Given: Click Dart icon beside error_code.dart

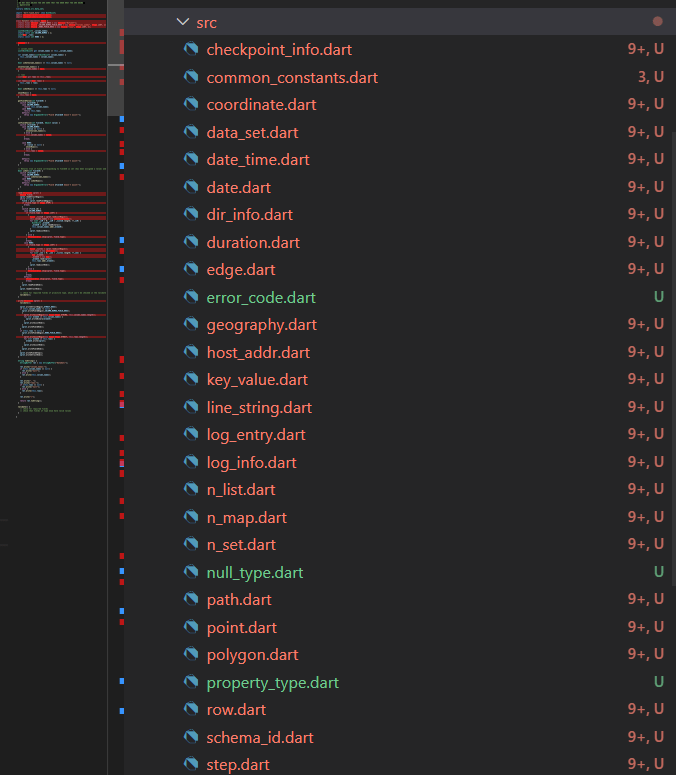Looking at the screenshot, I should coord(191,297).
